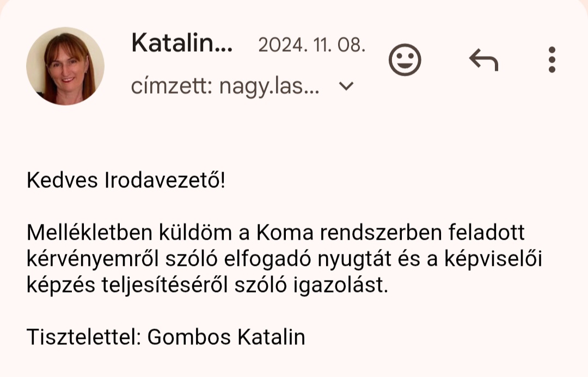This screenshot has width=588, height=377.
Task: Click the word "Koma" in the body
Action: tap(285, 233)
